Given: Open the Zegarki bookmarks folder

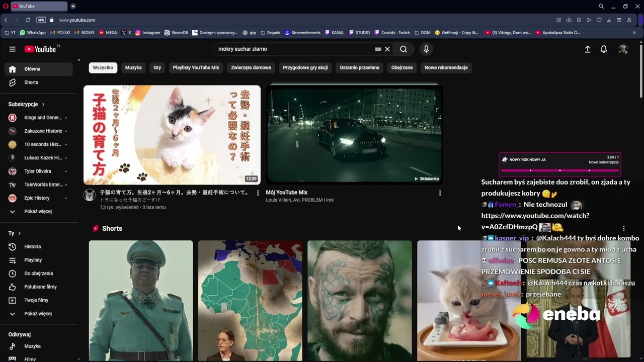Looking at the screenshot, I should [270, 33].
